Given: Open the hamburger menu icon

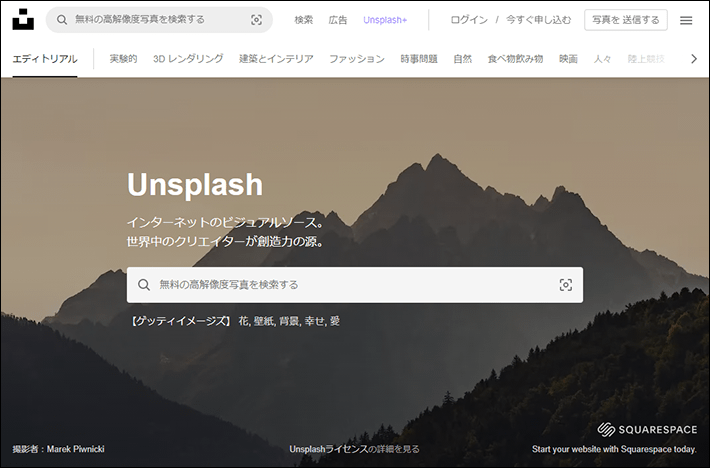Looking at the screenshot, I should (x=686, y=20).
